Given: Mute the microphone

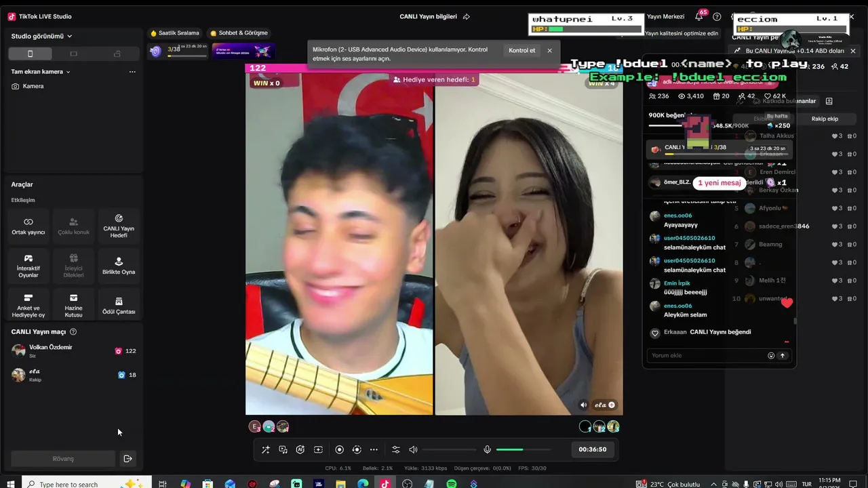Looking at the screenshot, I should 487,449.
